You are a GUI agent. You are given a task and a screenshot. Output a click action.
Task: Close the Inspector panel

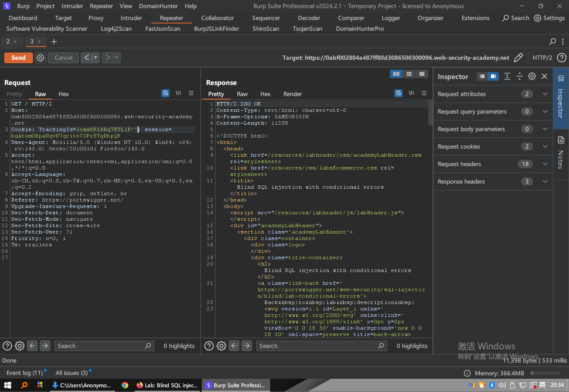point(544,76)
